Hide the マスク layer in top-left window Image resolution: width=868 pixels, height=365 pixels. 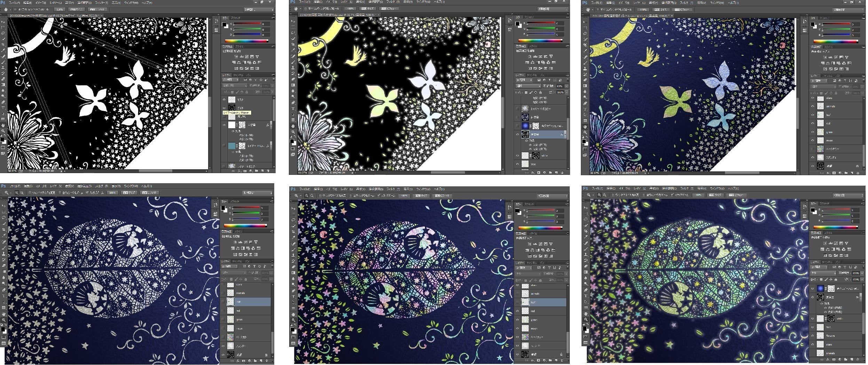click(x=224, y=100)
